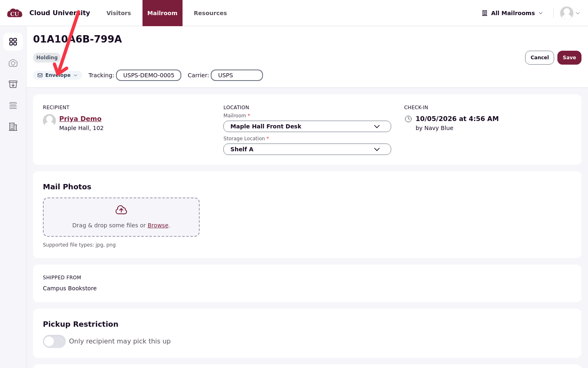Click the Cloud University title text
Image resolution: width=588 pixels, height=368 pixels.
60,13
